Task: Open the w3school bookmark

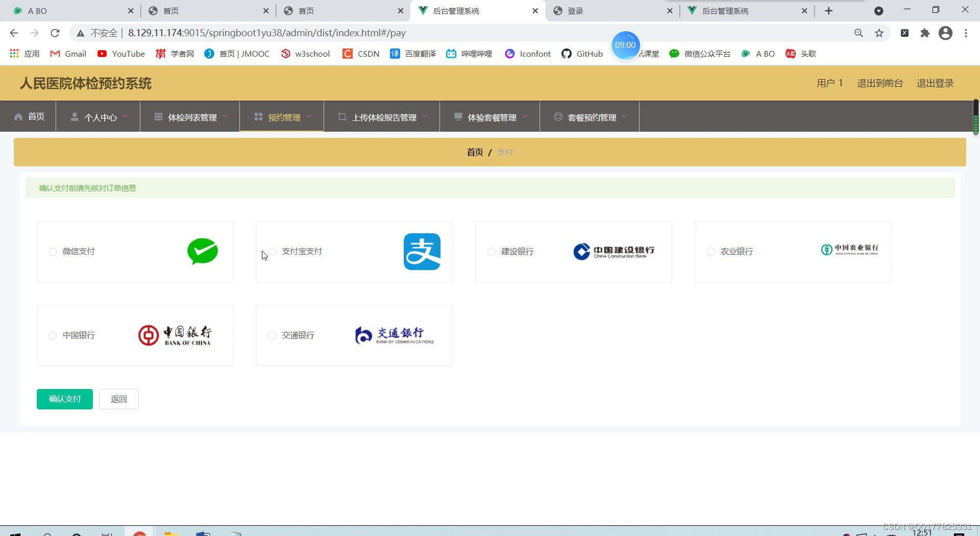Action: [305, 54]
